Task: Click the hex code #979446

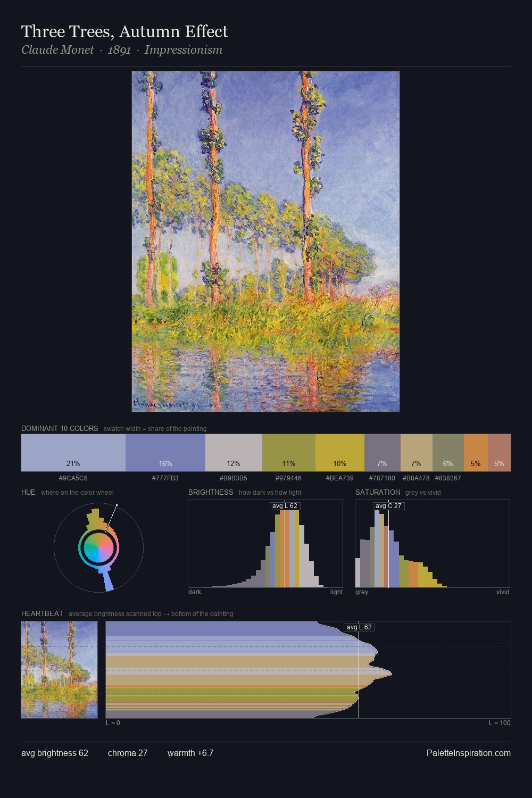Action: coord(289,478)
